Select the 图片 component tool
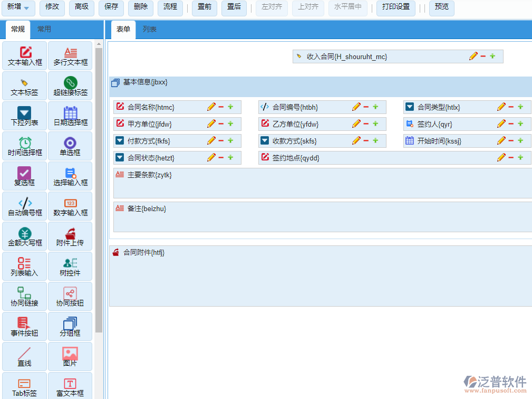The height and width of the screenshot is (399, 532). click(70, 357)
